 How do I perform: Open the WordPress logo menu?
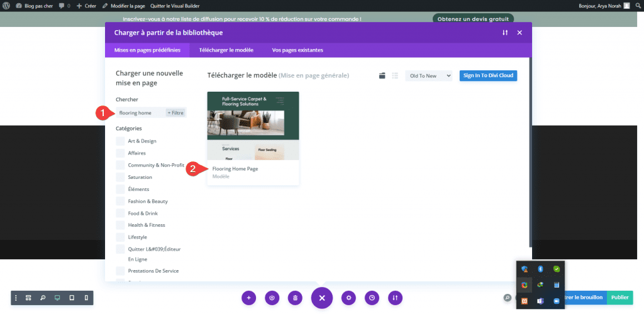pyautogui.click(x=6, y=6)
